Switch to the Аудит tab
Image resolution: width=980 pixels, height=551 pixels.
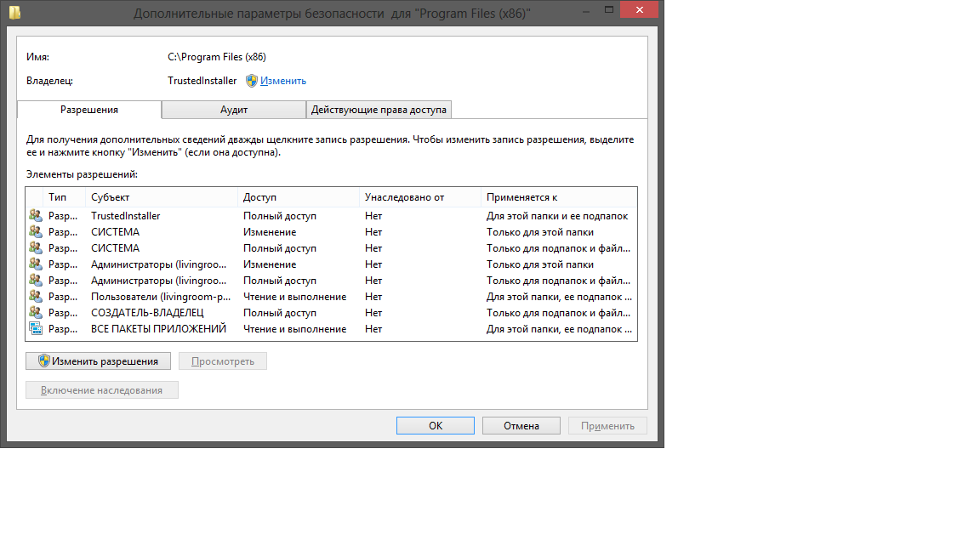point(234,110)
